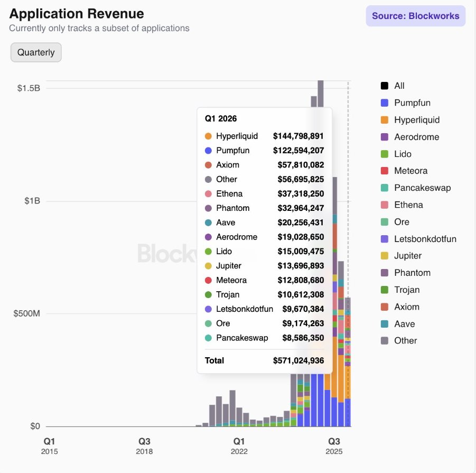Toggle Pumpfun blue legend swatch
The height and width of the screenshot is (473, 476).
(385, 103)
